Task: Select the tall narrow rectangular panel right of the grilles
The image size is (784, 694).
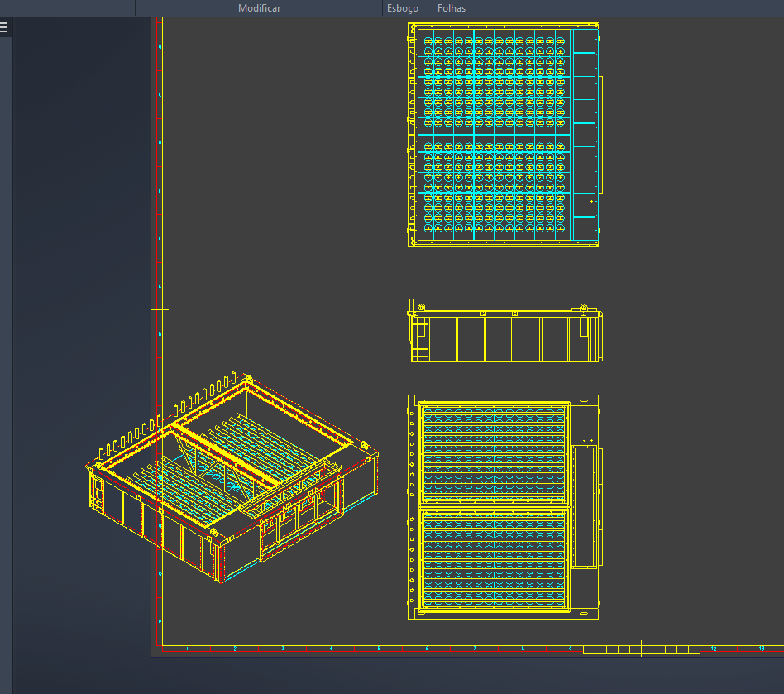Action: click(x=584, y=506)
